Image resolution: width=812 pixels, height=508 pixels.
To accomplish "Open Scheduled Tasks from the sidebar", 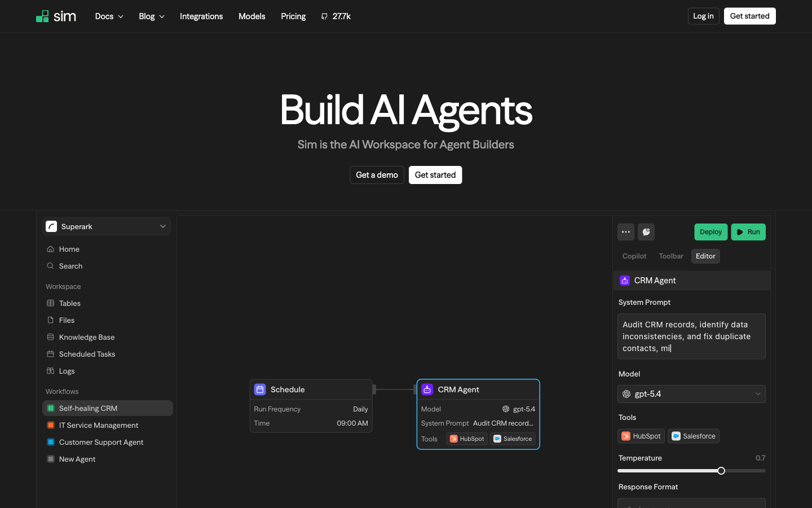I will 87,354.
